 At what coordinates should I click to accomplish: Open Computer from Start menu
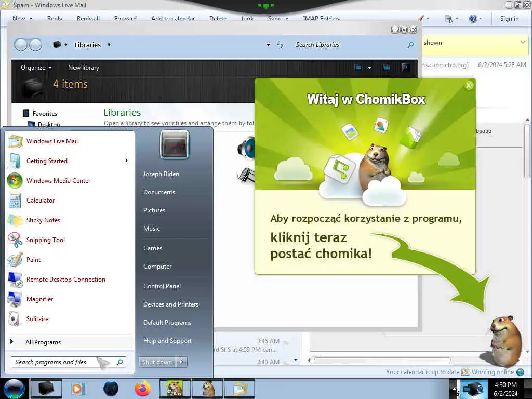click(157, 267)
